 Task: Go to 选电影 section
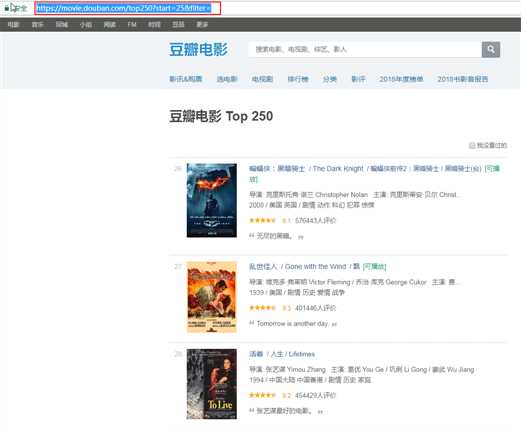click(x=227, y=79)
